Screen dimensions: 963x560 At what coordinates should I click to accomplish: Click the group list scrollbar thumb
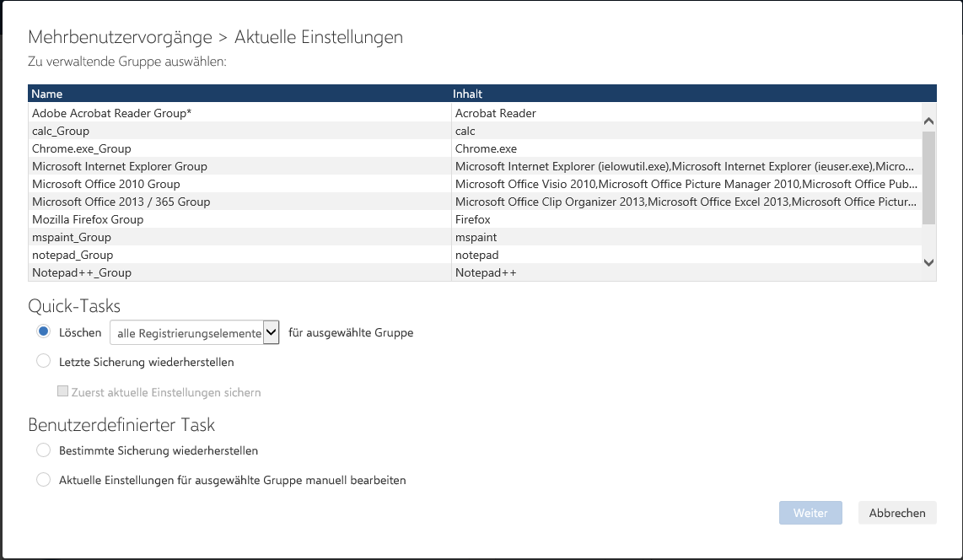(928, 177)
